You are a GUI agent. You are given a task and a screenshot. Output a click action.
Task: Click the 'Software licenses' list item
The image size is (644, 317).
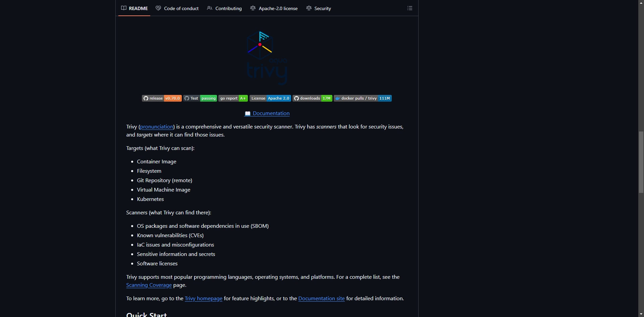point(157,264)
